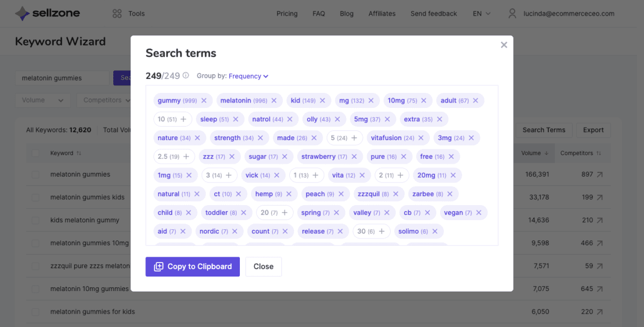Sort by Keyword column header
This screenshot has height=327, width=644.
[65, 153]
